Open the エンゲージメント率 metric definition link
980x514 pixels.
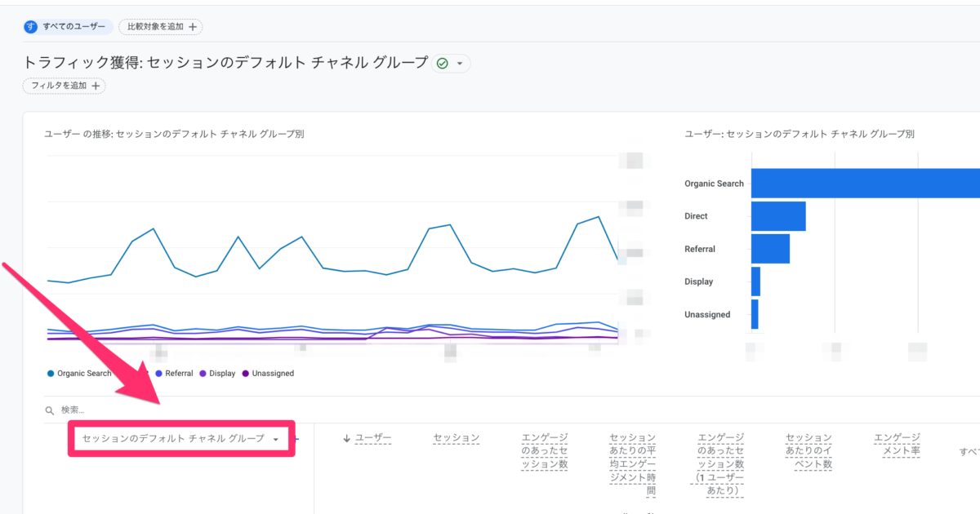pyautogui.click(x=898, y=444)
